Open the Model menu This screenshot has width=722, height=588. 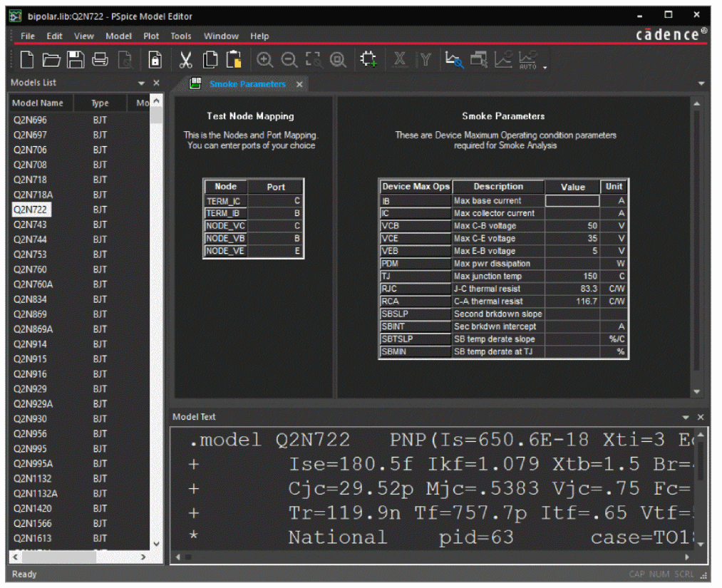point(118,36)
